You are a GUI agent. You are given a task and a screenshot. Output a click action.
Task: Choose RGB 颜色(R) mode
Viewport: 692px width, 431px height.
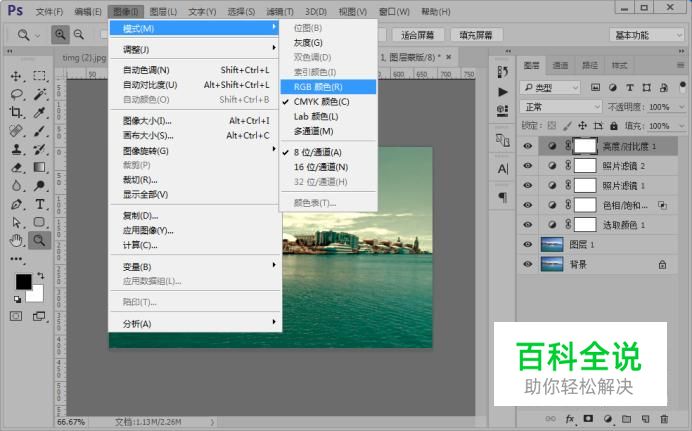[328, 86]
